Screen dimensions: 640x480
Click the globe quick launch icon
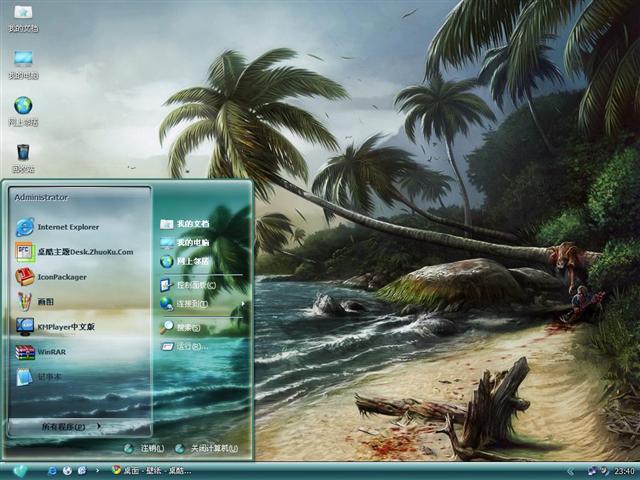67,471
